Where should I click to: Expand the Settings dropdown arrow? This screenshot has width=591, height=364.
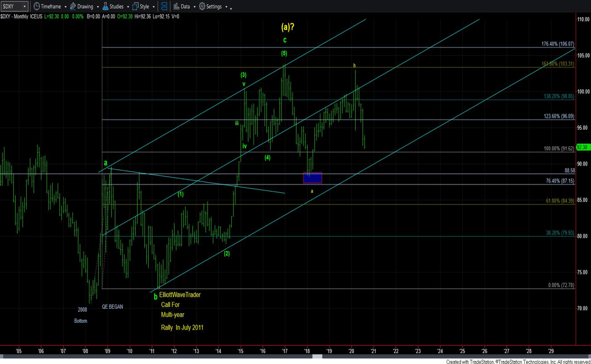point(226,7)
